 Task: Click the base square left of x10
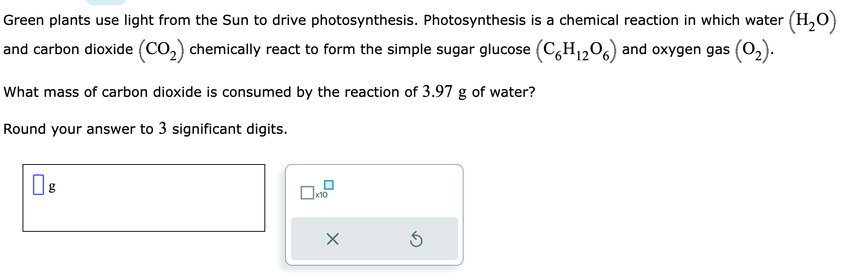[x=307, y=192]
